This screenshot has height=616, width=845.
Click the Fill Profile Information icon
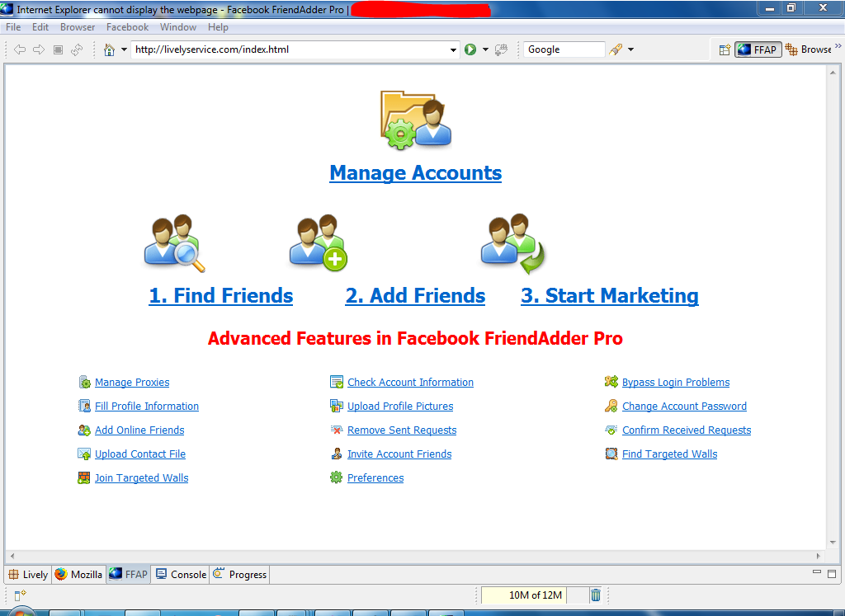[x=85, y=406]
